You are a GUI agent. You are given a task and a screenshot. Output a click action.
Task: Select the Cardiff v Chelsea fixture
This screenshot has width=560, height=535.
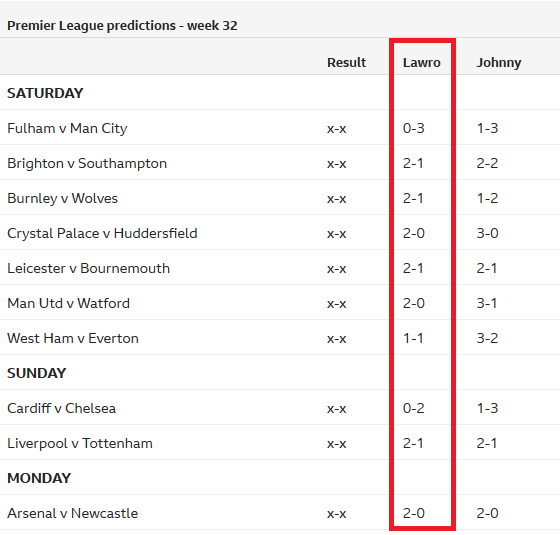point(61,408)
